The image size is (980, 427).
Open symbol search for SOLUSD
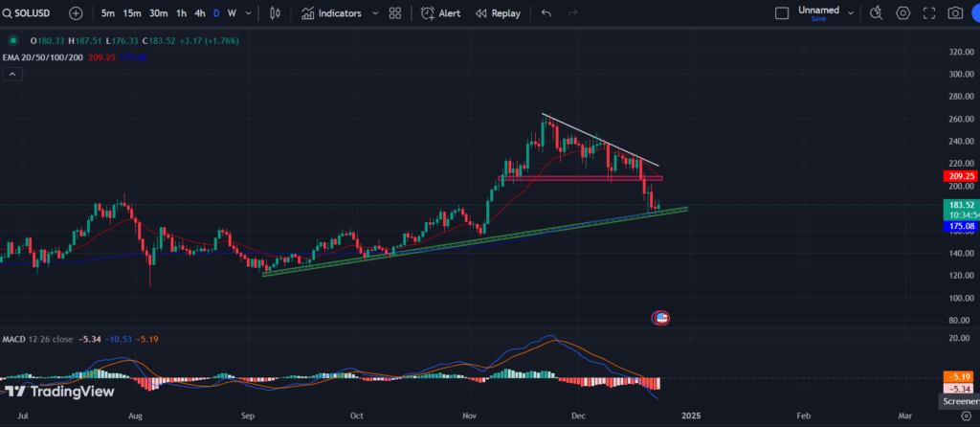point(27,13)
